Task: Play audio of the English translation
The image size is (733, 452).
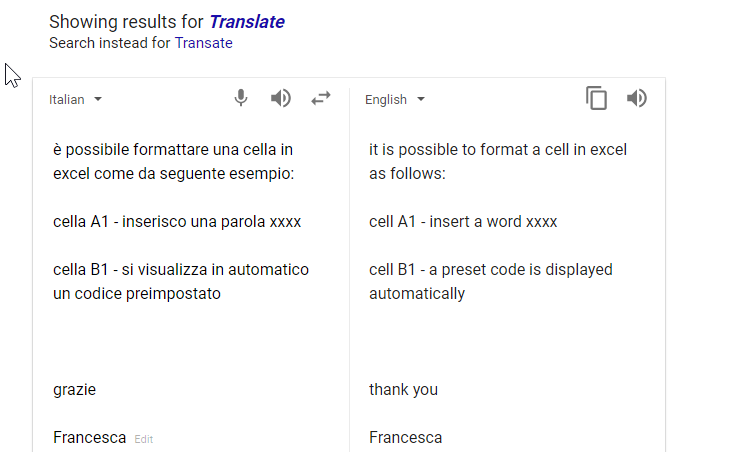Action: pos(637,98)
